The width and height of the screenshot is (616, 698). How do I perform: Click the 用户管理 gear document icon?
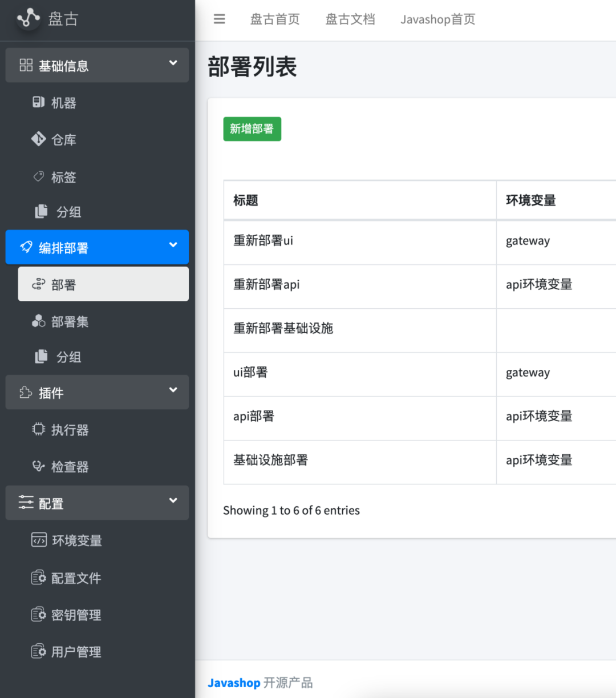click(x=38, y=651)
